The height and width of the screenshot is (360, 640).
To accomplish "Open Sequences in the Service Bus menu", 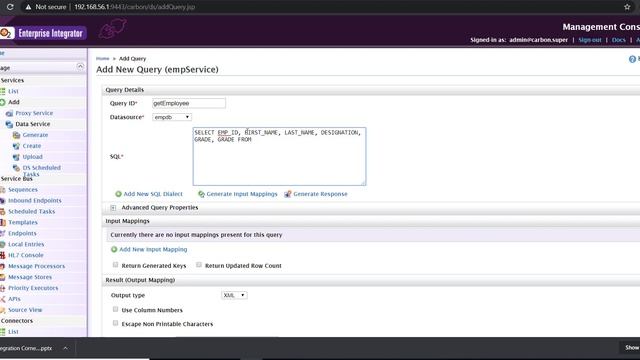I will tap(23, 190).
